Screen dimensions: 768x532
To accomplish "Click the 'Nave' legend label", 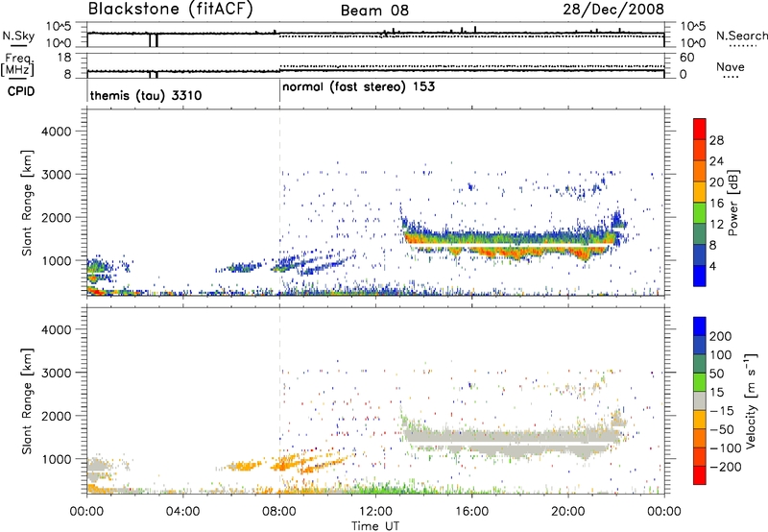I will coord(731,66).
